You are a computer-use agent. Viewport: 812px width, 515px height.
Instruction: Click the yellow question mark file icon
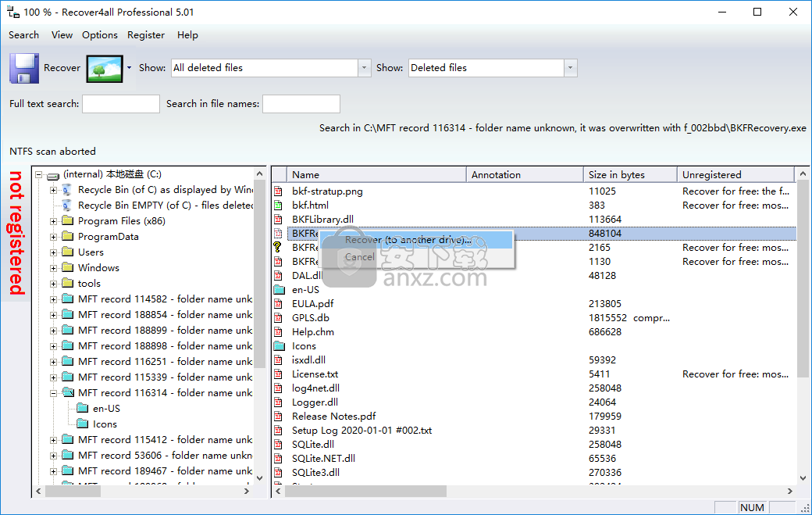pyautogui.click(x=278, y=247)
